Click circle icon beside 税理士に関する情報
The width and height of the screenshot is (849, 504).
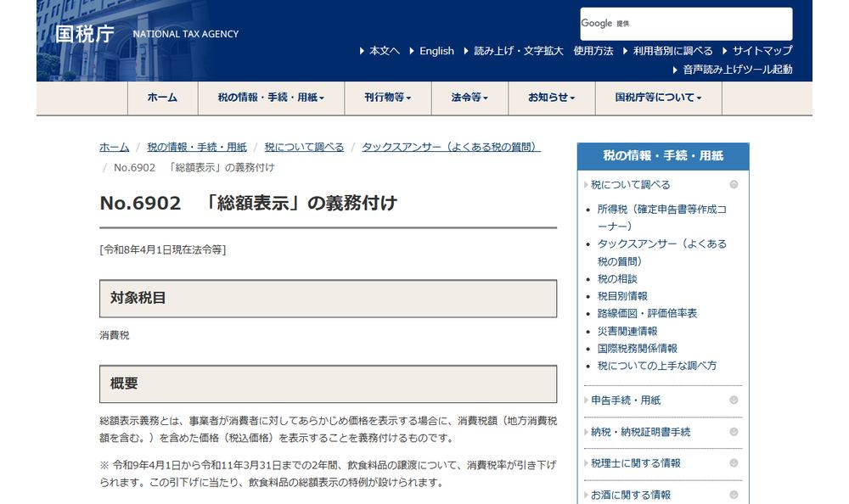coord(734,463)
